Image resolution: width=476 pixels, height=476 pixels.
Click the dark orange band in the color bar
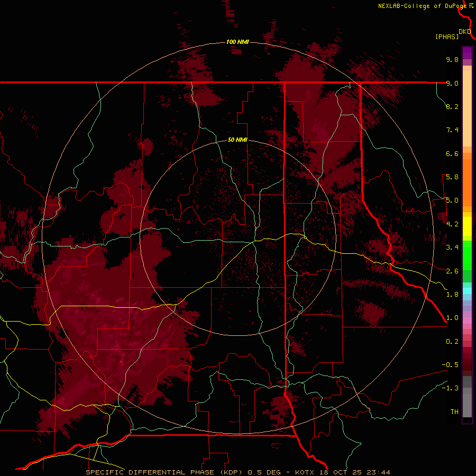(467, 183)
